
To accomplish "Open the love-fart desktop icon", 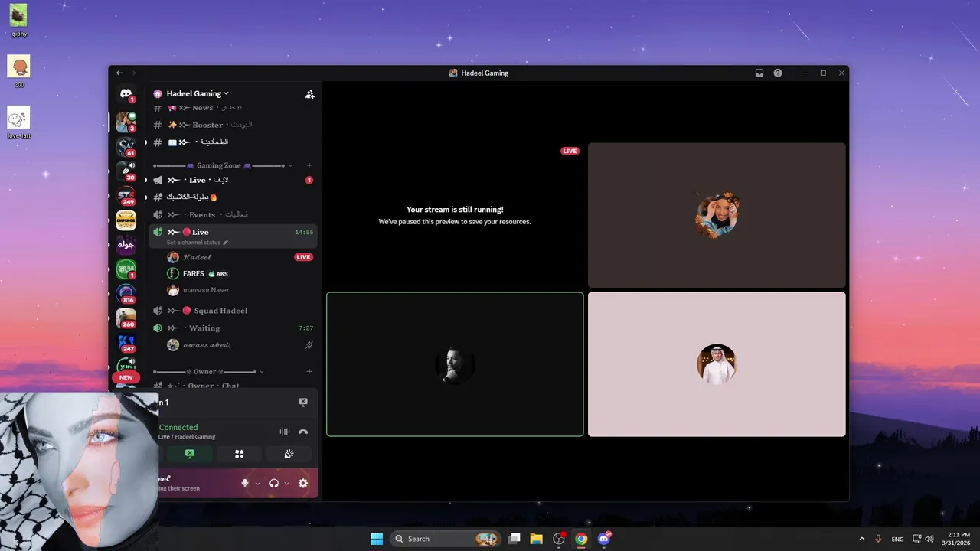I will coord(18,122).
